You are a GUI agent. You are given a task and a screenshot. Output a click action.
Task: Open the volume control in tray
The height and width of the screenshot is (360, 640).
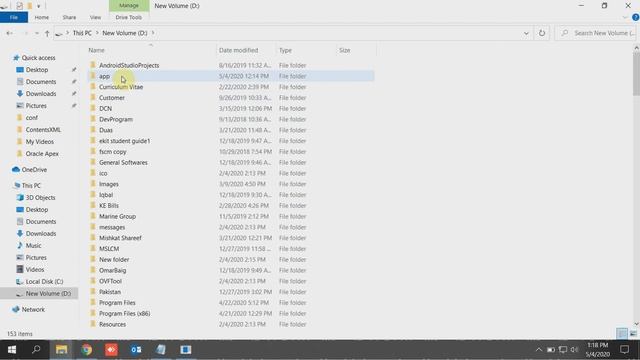[x=574, y=350]
